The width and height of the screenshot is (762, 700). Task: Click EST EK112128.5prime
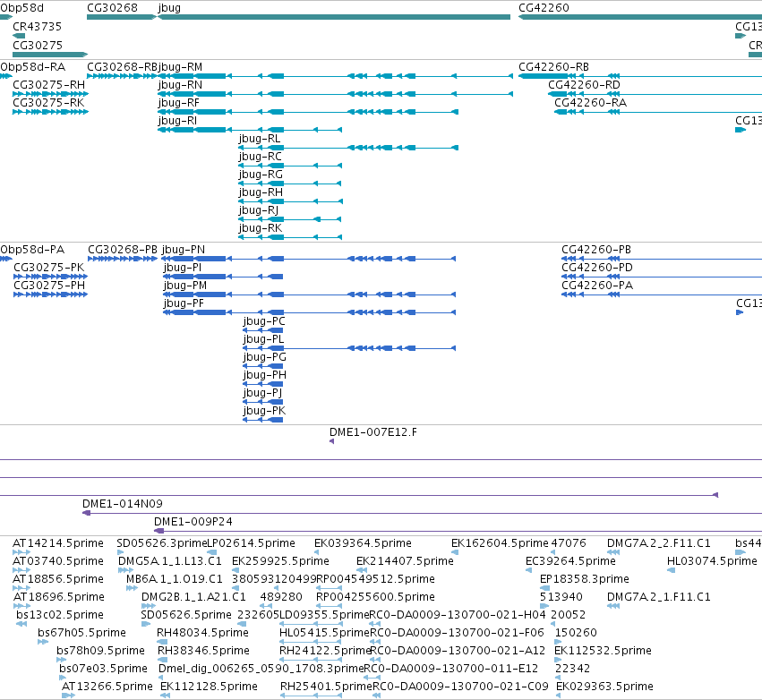pyautogui.click(x=209, y=687)
